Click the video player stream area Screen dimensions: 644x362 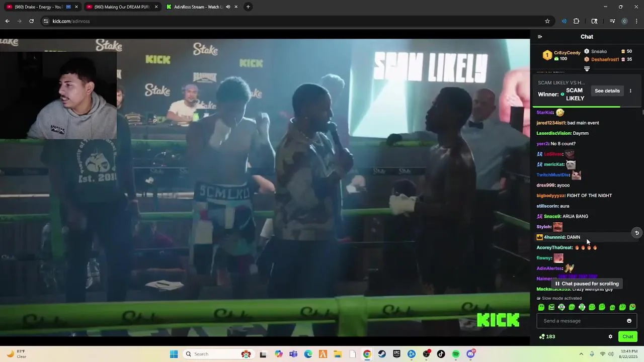tap(265, 188)
